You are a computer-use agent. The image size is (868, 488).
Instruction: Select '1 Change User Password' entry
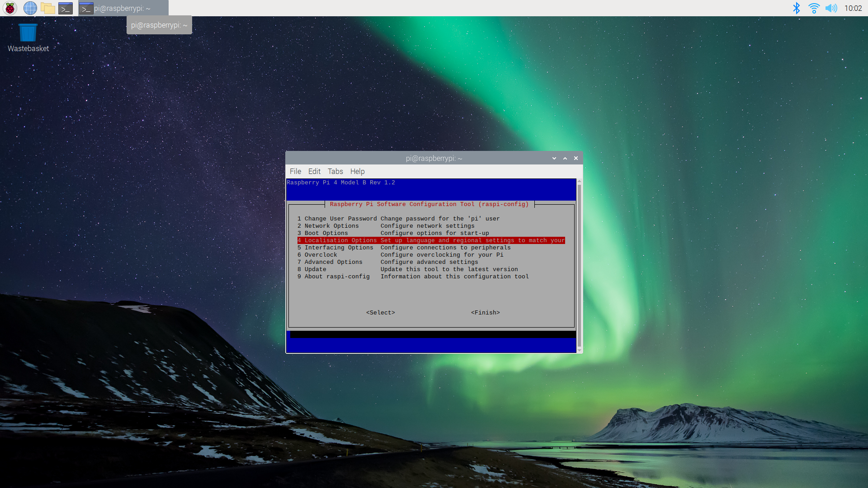point(431,219)
